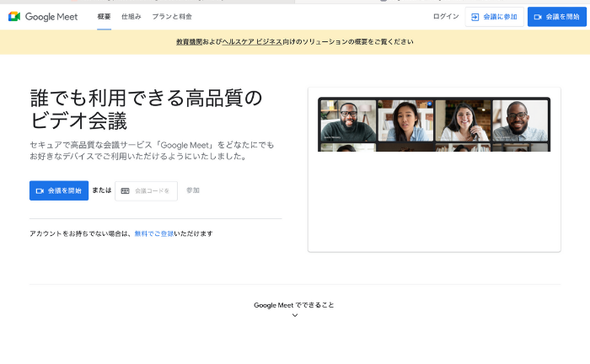The height and width of the screenshot is (364, 590).
Task: Click the 参加 join button
Action: point(193,190)
